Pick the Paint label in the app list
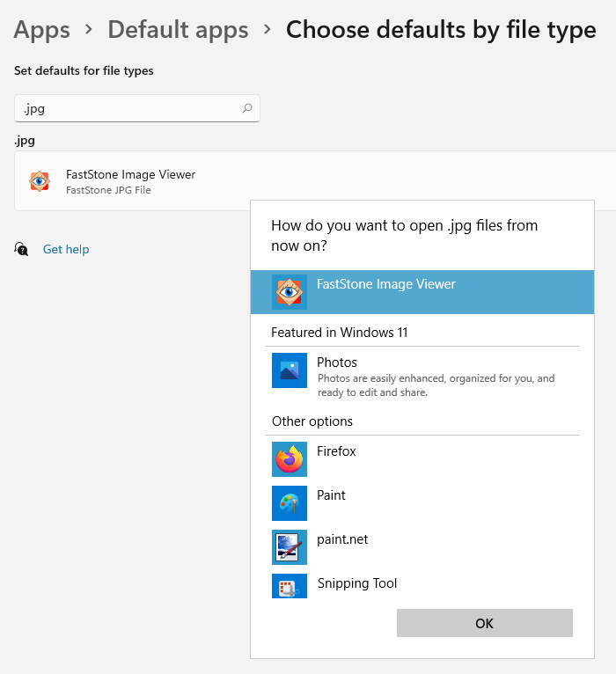 (331, 495)
